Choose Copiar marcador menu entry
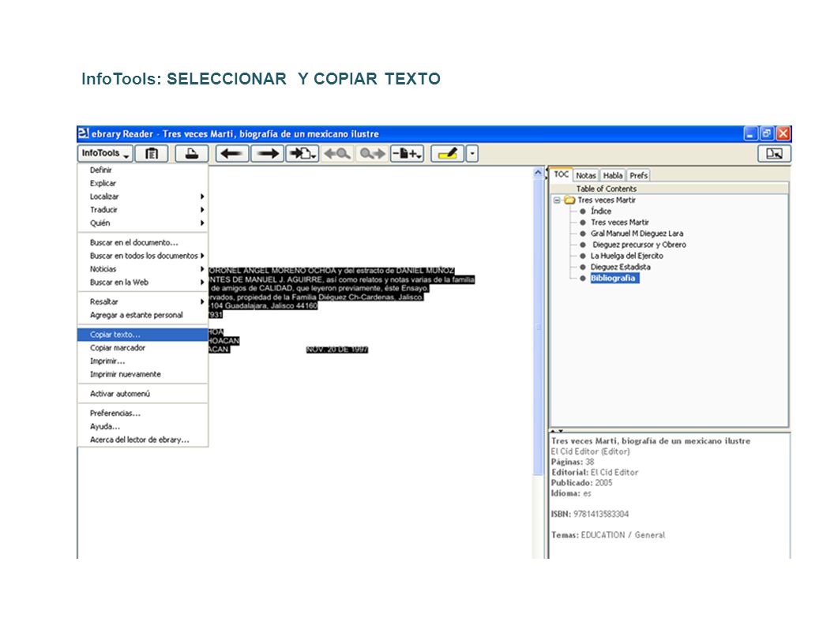The height and width of the screenshot is (644, 834). pos(142,348)
